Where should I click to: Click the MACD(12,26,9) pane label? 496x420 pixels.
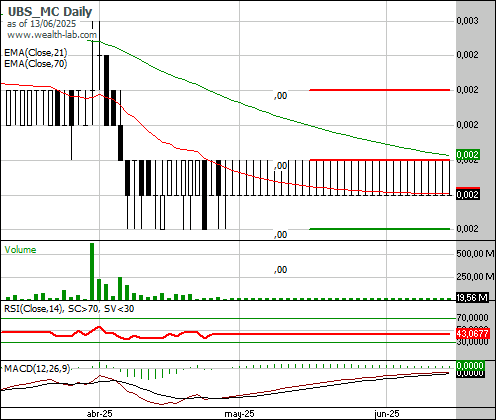coord(37,368)
